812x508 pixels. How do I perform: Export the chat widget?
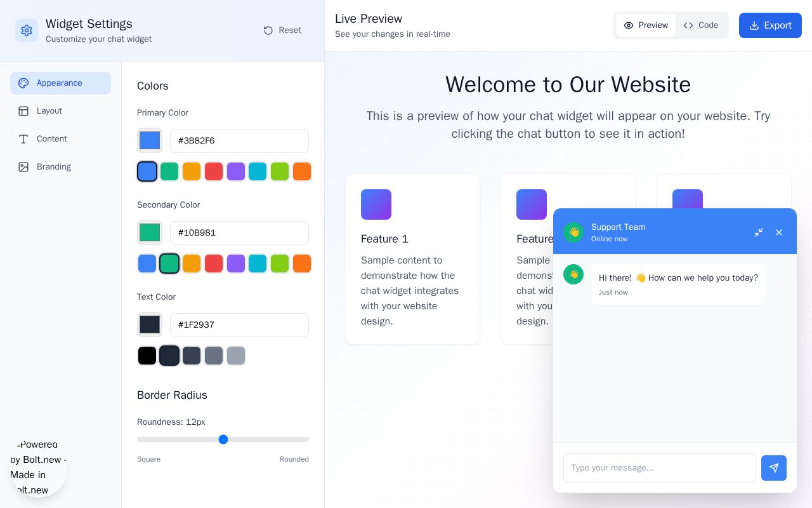pyautogui.click(x=770, y=25)
